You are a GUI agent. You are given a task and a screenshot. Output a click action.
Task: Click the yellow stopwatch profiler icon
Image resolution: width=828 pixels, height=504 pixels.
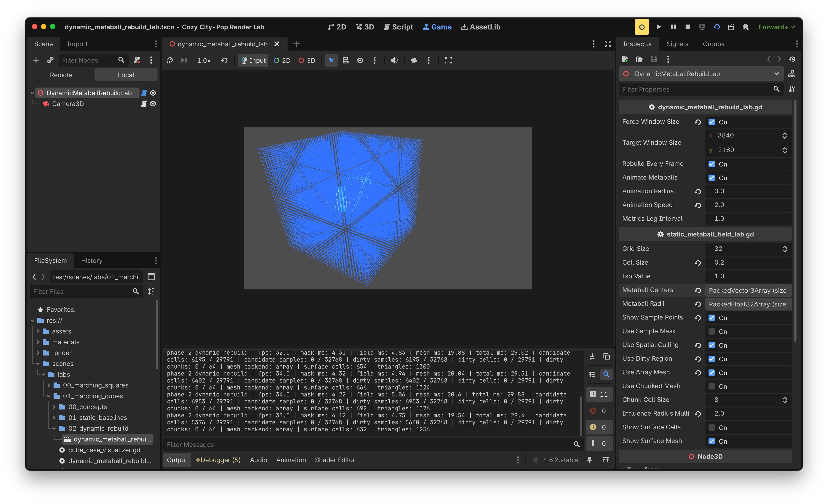click(x=641, y=27)
